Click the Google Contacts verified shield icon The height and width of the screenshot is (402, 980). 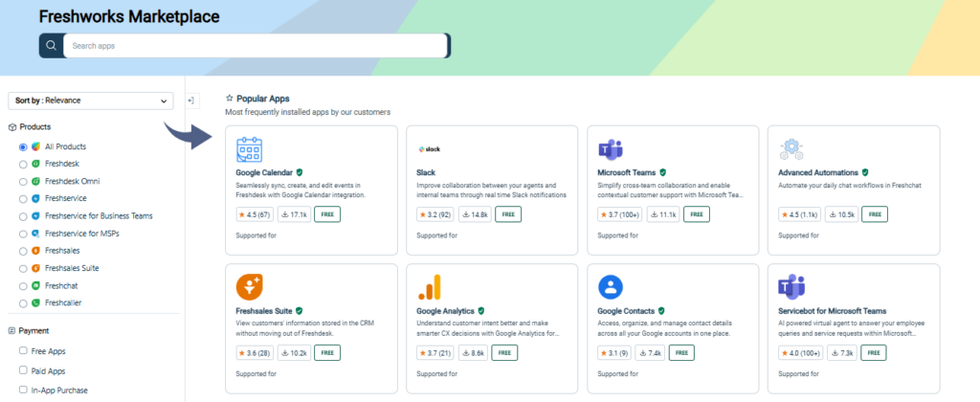point(661,311)
